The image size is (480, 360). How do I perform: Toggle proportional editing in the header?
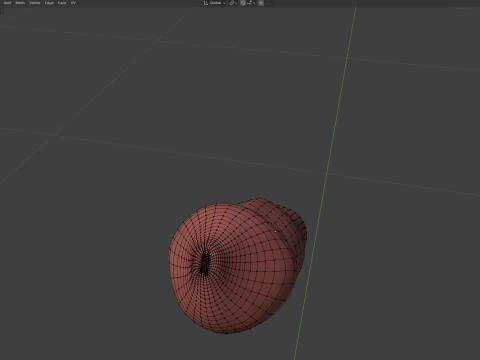click(x=261, y=3)
